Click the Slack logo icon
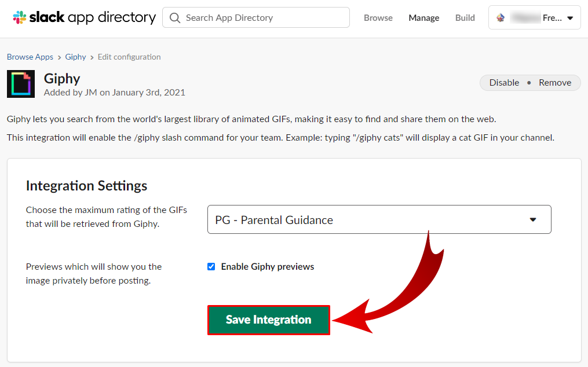 (x=20, y=17)
